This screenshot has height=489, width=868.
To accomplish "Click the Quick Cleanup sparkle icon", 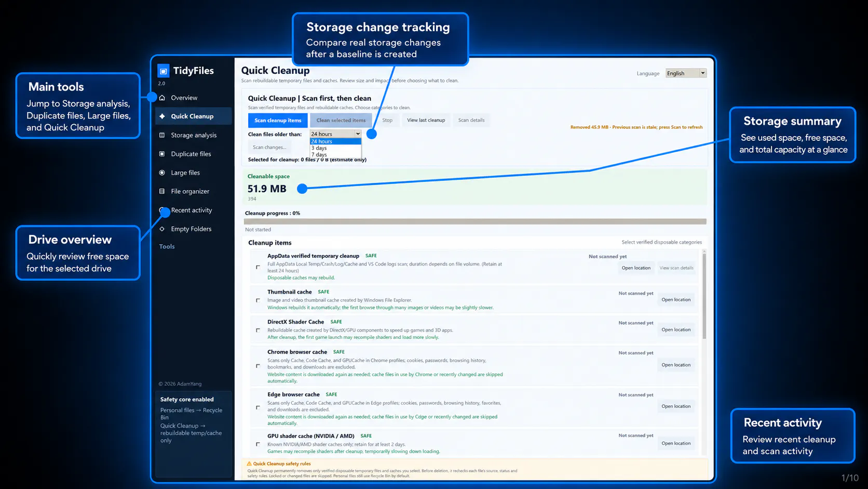I will click(x=162, y=116).
